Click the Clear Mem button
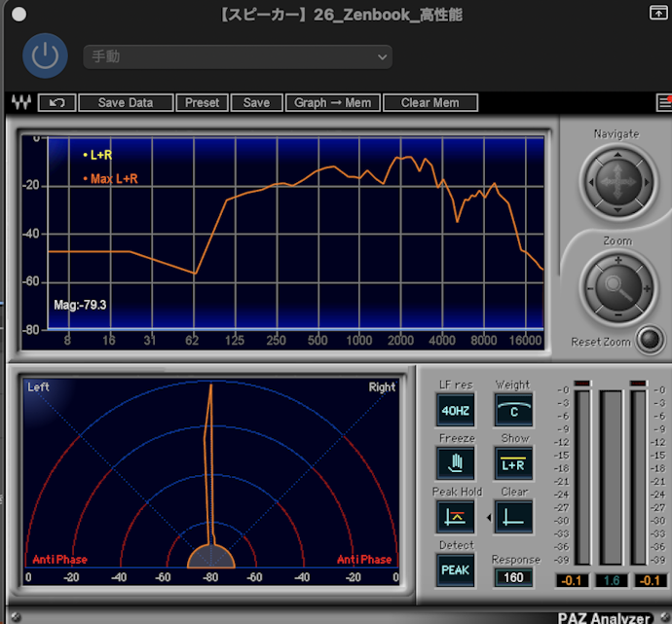672x624 pixels. pos(430,103)
